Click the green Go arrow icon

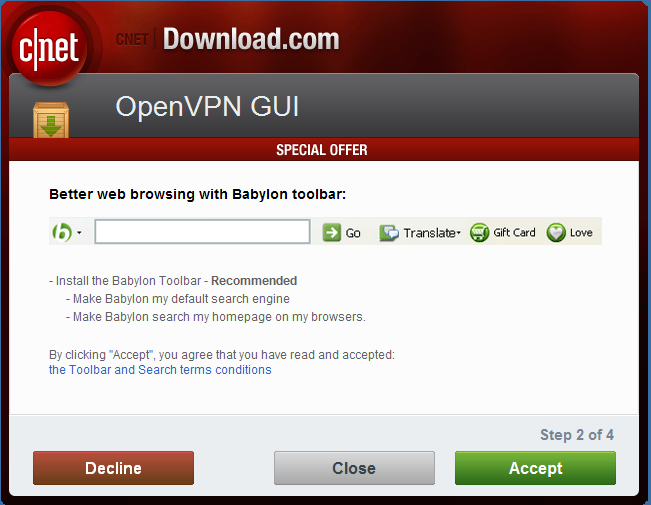click(332, 233)
